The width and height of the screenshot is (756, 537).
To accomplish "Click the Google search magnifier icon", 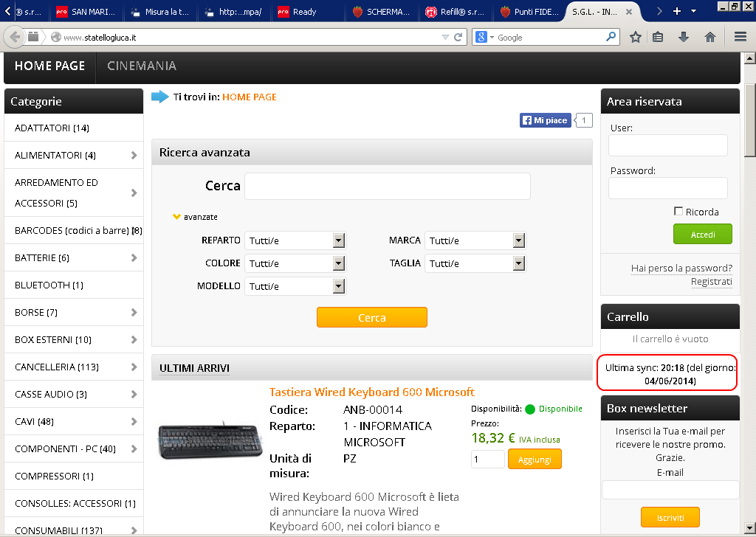I will point(611,37).
